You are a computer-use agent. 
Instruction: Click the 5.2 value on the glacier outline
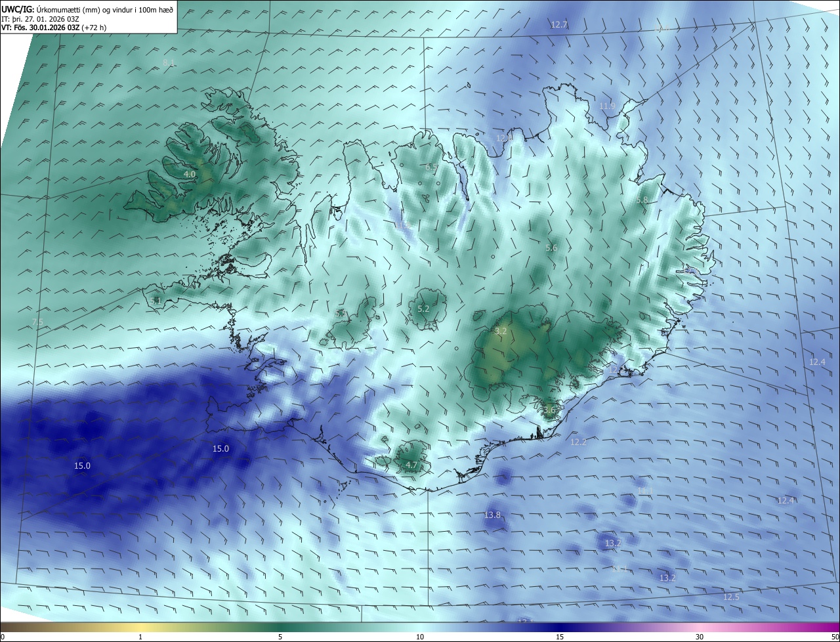point(423,309)
